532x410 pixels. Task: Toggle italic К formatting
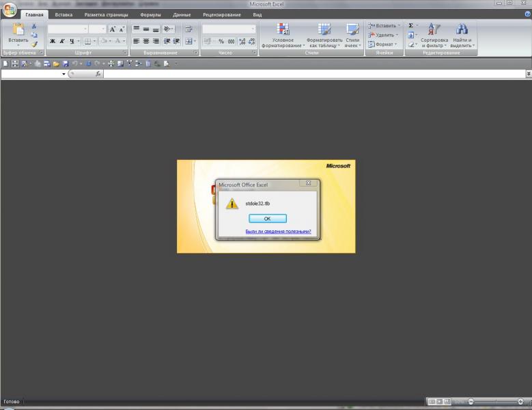(x=61, y=41)
